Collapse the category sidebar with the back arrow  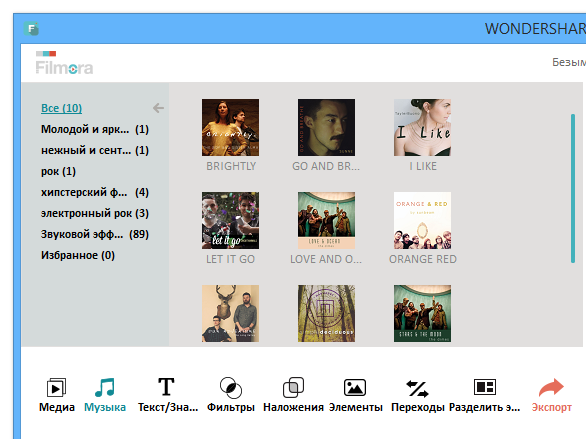[x=158, y=108]
